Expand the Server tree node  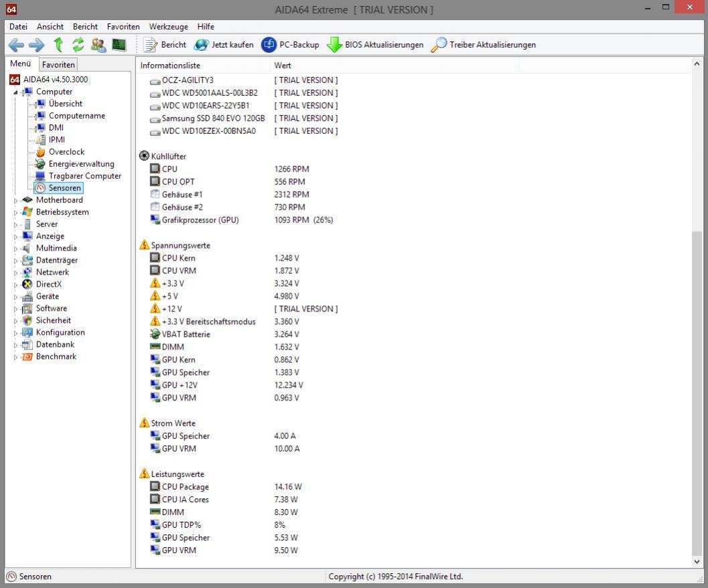(16, 224)
